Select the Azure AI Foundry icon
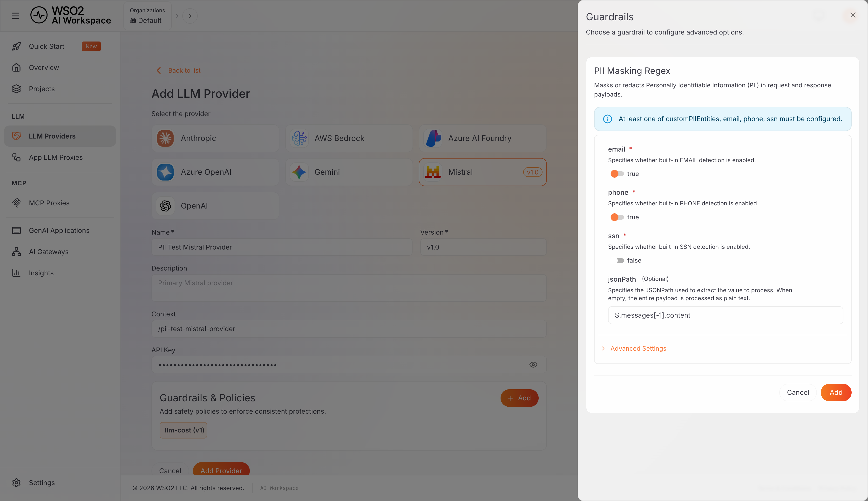Viewport: 868px width, 501px height. [x=433, y=138]
